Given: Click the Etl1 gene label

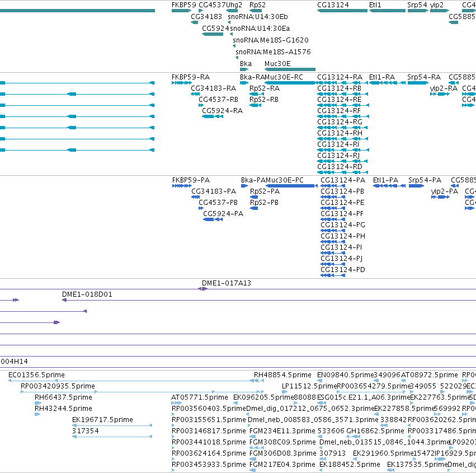Looking at the screenshot, I should click(375, 5).
